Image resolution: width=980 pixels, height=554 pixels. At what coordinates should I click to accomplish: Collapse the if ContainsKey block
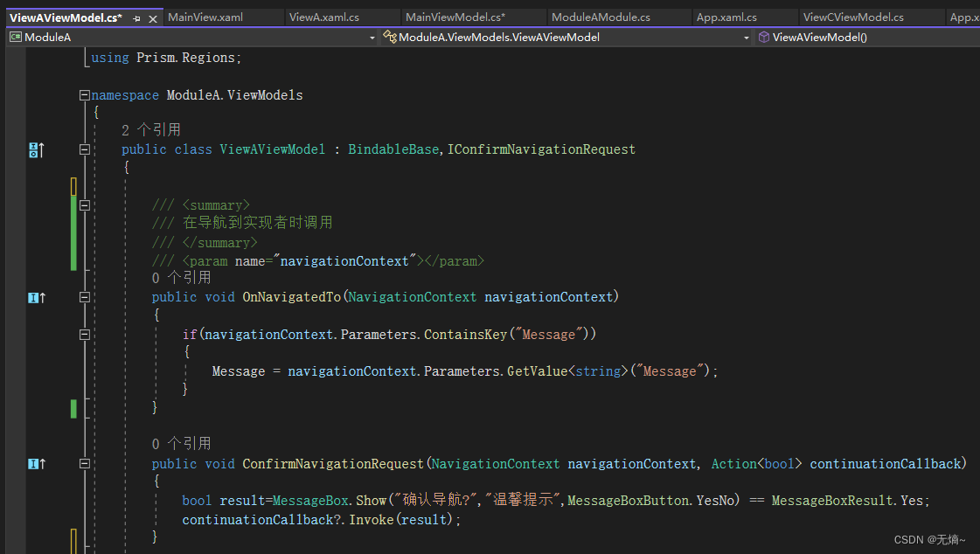[x=84, y=333]
